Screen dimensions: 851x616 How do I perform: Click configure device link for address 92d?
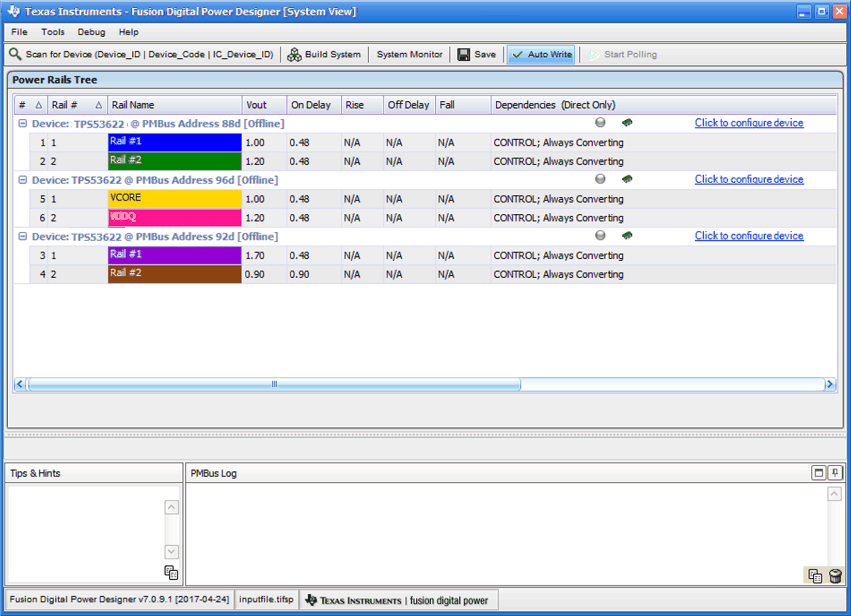point(749,236)
